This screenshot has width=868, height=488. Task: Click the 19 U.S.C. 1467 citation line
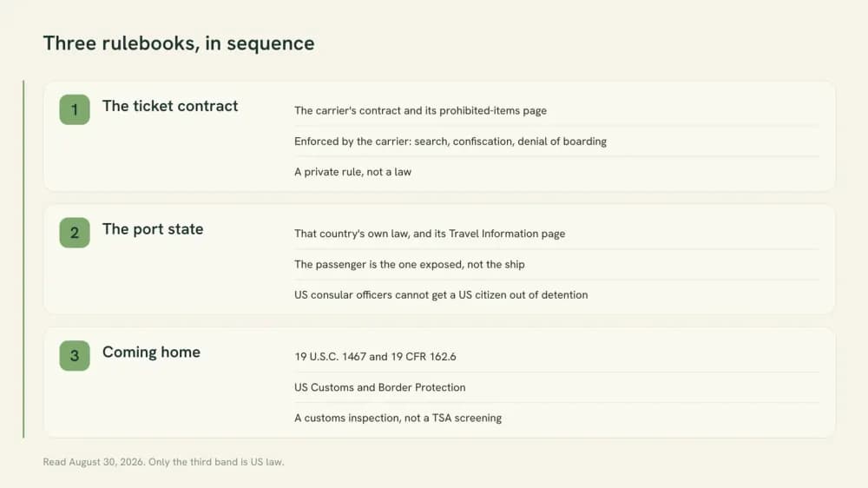(375, 356)
